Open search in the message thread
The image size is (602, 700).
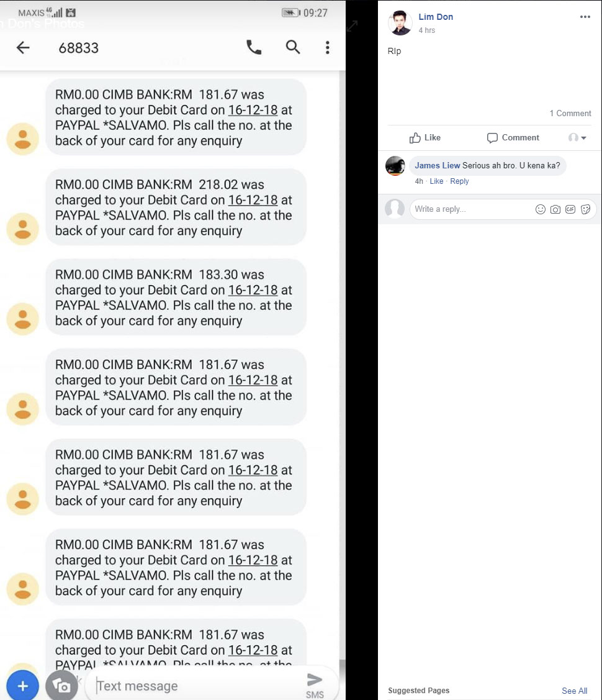coord(292,47)
